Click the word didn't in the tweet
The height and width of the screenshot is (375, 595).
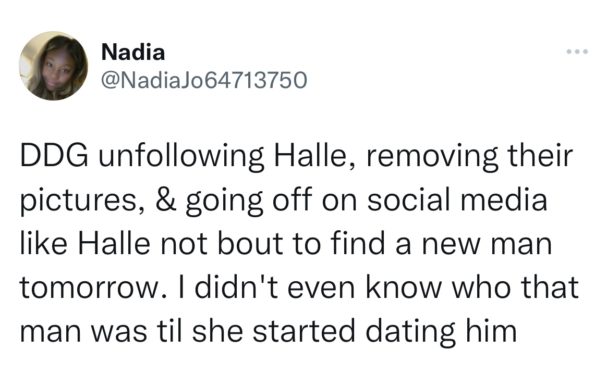(x=236, y=287)
